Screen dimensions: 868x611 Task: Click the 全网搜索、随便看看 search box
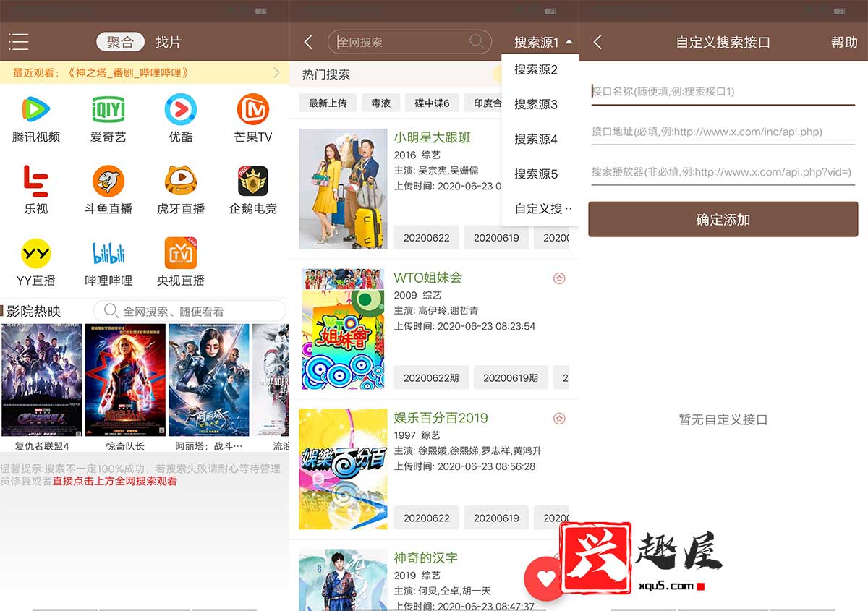click(190, 311)
